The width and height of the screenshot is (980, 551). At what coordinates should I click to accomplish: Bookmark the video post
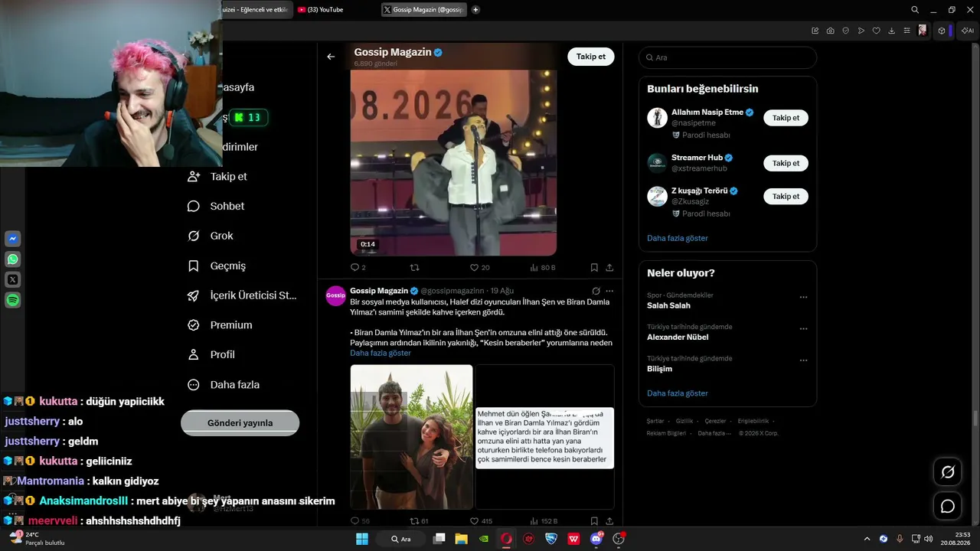pyautogui.click(x=594, y=267)
